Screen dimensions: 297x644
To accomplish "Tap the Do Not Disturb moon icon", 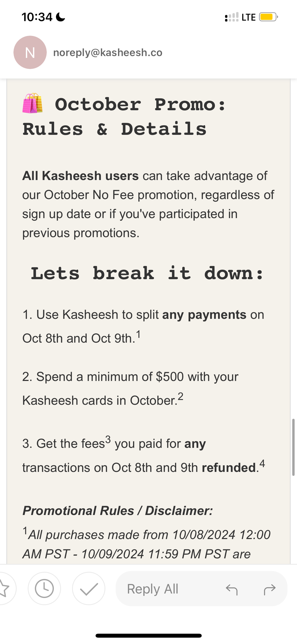I will pyautogui.click(x=61, y=17).
